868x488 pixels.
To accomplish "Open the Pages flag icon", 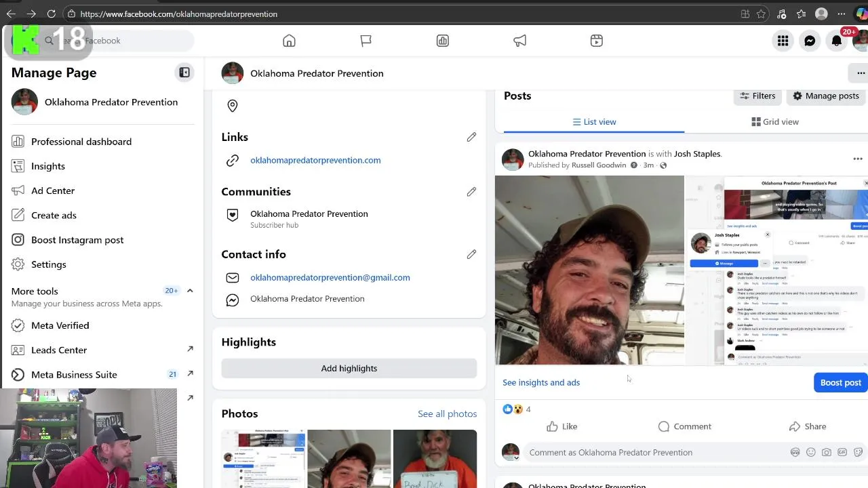I will click(366, 41).
